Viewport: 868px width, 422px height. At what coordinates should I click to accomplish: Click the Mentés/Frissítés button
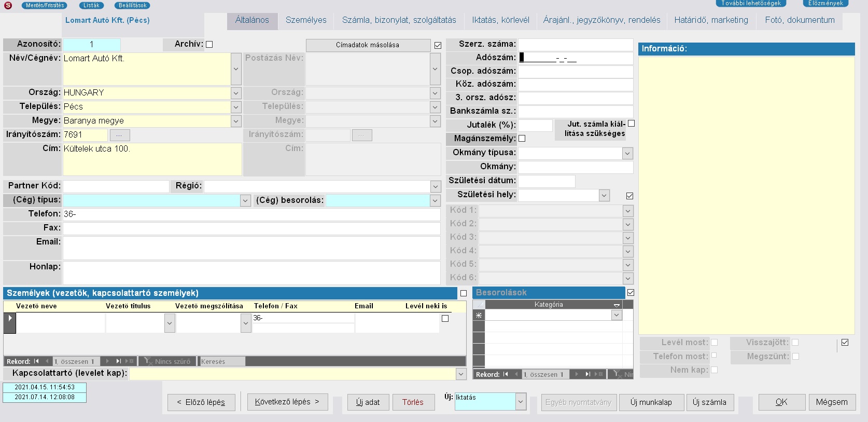[45, 5]
